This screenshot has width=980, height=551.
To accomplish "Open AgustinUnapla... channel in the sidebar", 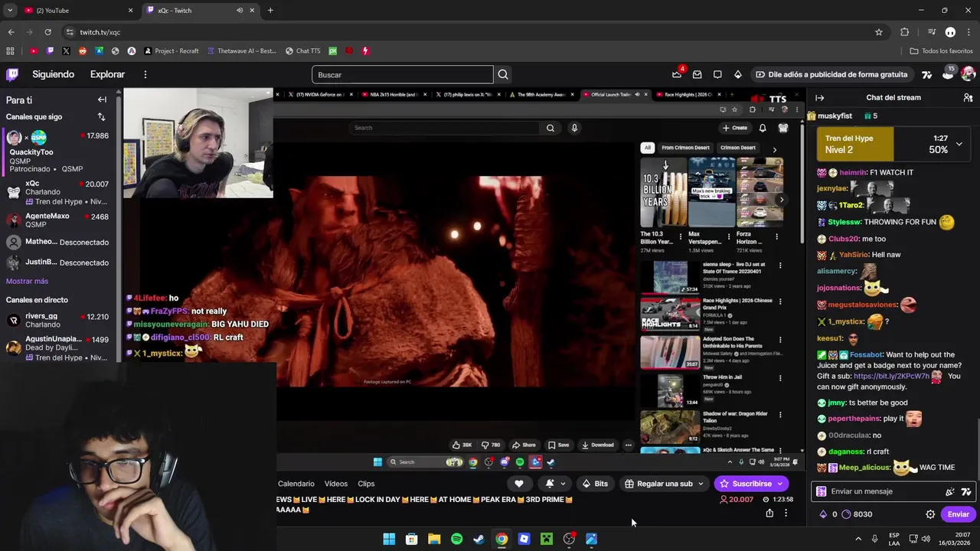I will point(58,348).
